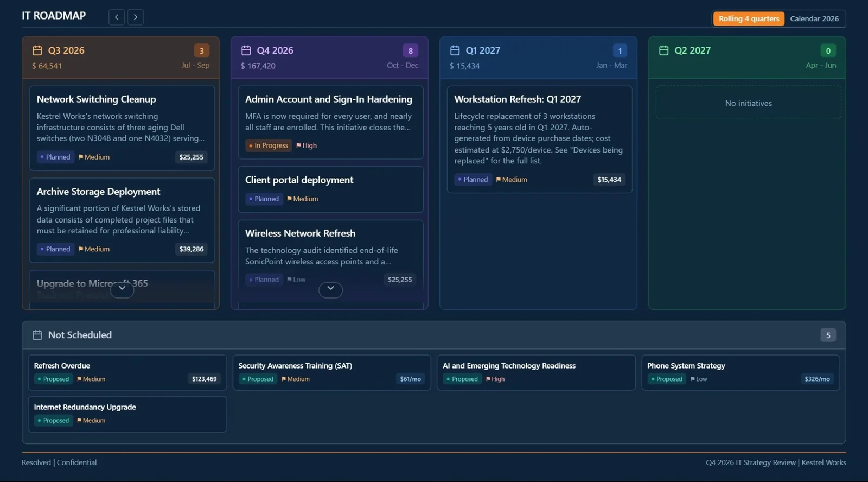
Task: Click the $15,434 cost badge on Workstation Refresh
Action: click(609, 180)
